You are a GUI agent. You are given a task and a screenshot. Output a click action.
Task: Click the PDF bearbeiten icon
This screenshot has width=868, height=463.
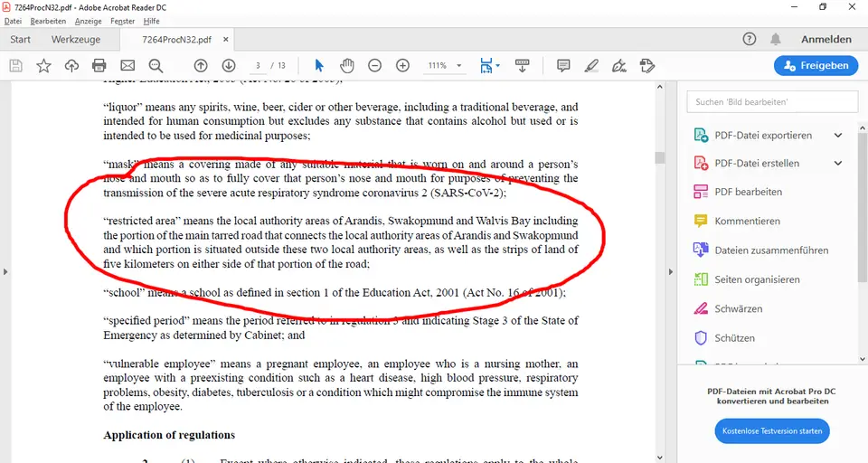pyautogui.click(x=700, y=192)
